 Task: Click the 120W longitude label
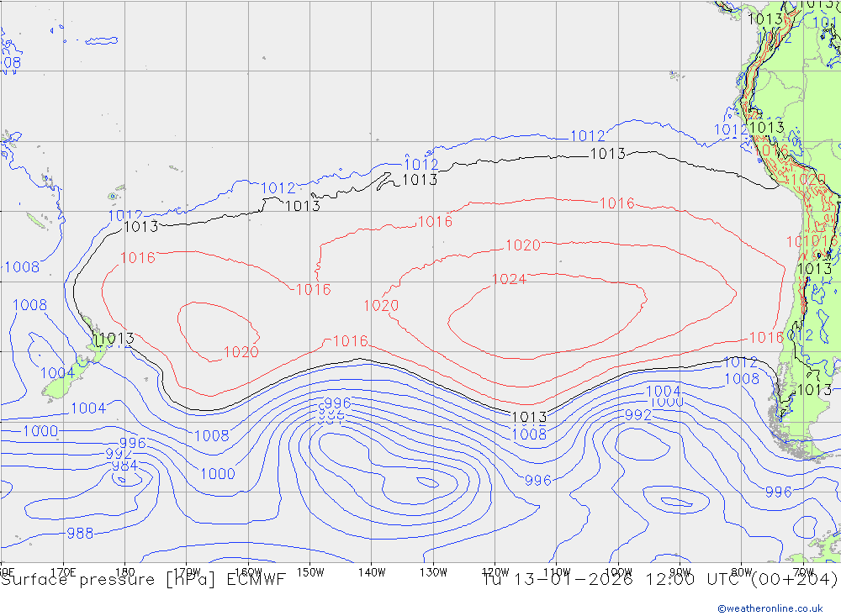click(495, 572)
